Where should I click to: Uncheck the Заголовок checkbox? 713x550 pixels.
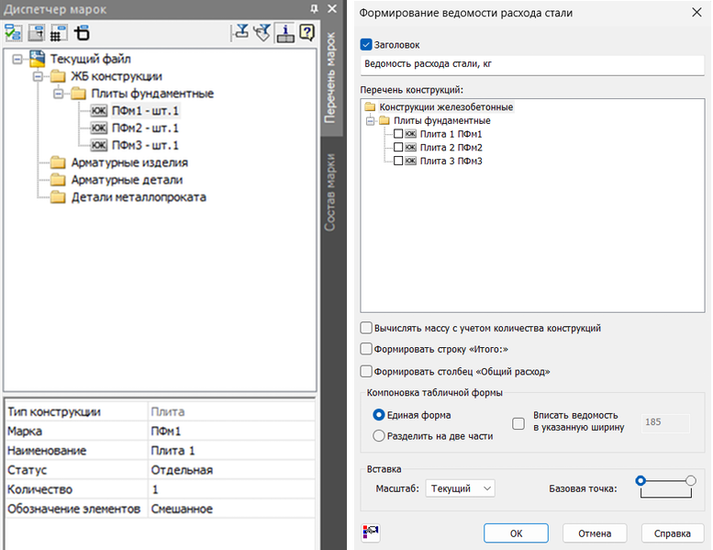pos(367,44)
